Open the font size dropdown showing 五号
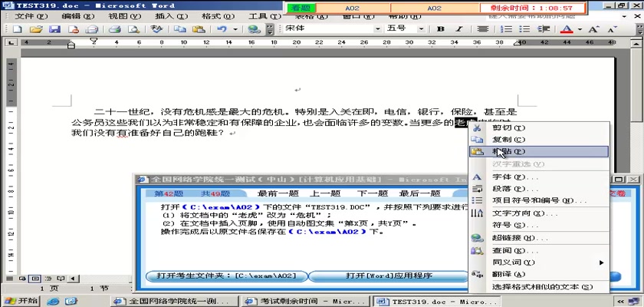Image resolution: width=644 pixels, height=307 pixels. (422, 29)
